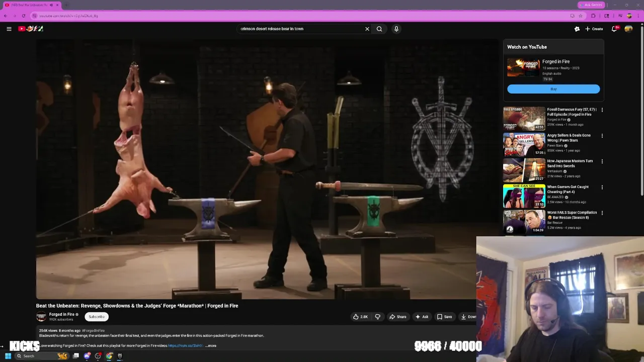Image resolution: width=644 pixels, height=362 pixels.
Task: Open the histv.co playlist link in description
Action: pos(185,346)
